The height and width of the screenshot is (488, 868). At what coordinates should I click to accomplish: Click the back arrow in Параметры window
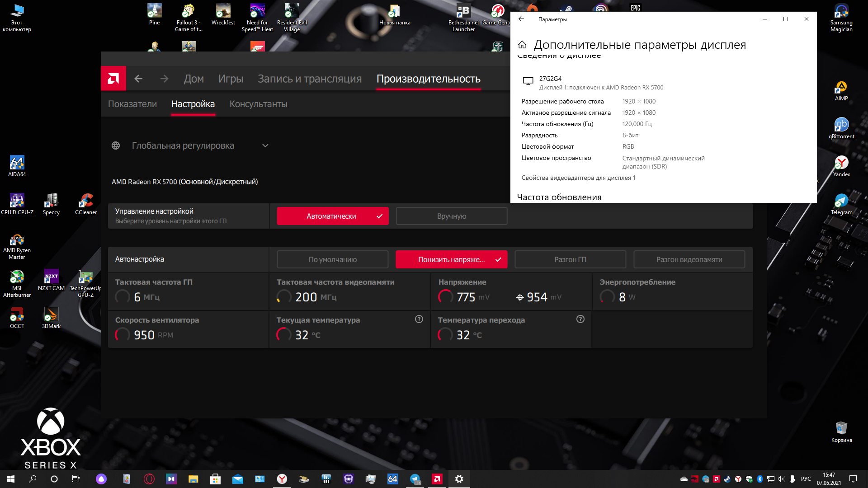[x=521, y=19]
